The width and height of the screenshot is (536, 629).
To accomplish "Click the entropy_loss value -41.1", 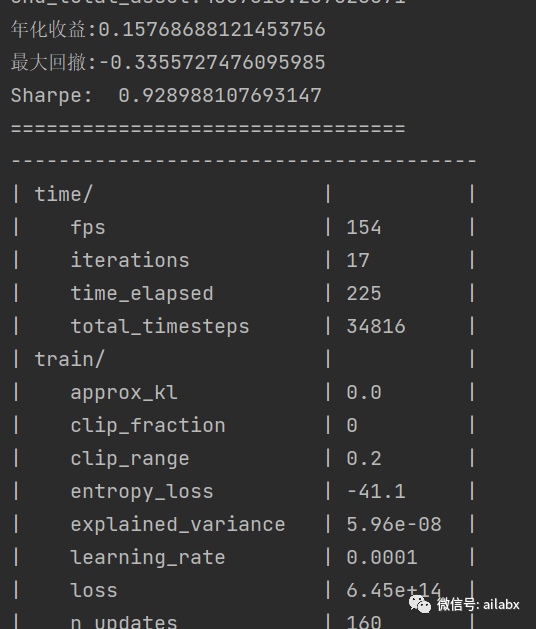I will click(376, 491).
